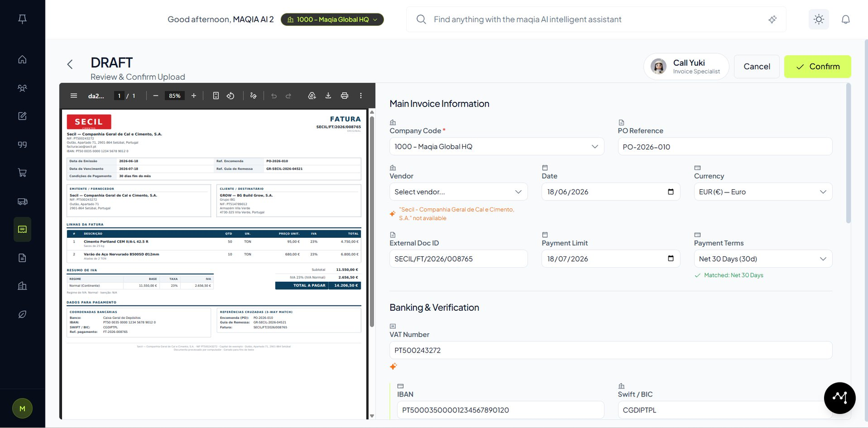The height and width of the screenshot is (428, 868).
Task: Open the leaf icon in sidebar
Action: click(22, 314)
